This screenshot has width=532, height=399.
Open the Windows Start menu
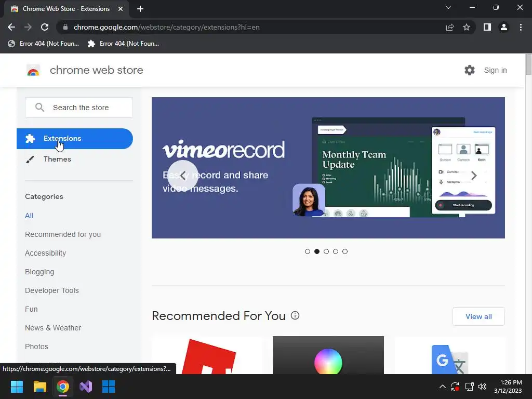(17, 387)
